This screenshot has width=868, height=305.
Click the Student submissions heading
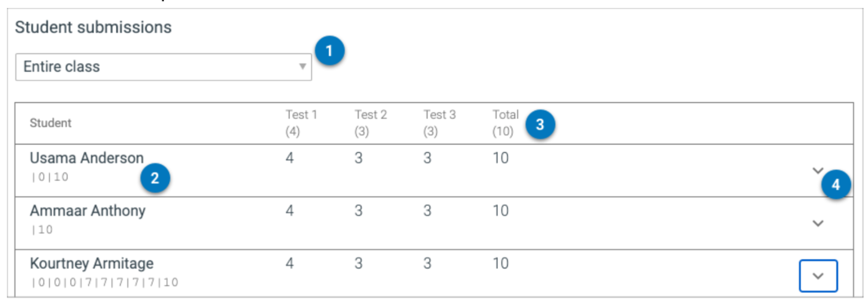click(93, 28)
